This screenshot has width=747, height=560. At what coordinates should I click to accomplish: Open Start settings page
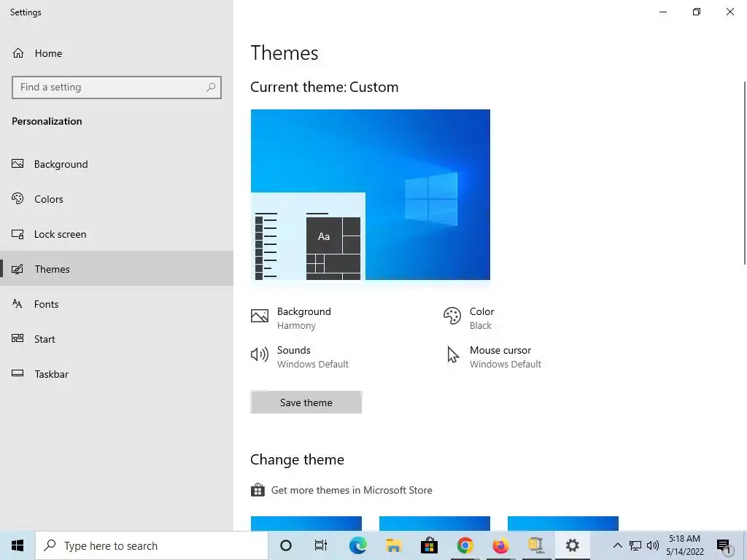click(x=117, y=339)
